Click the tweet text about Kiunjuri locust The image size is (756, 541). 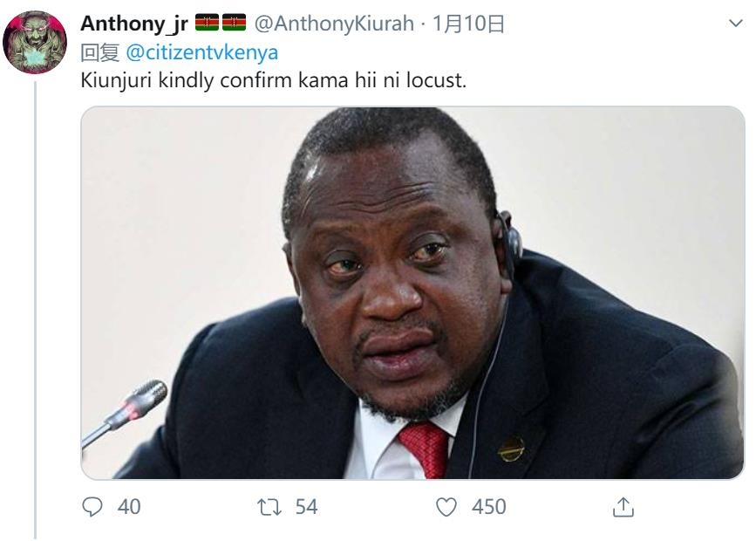point(274,80)
